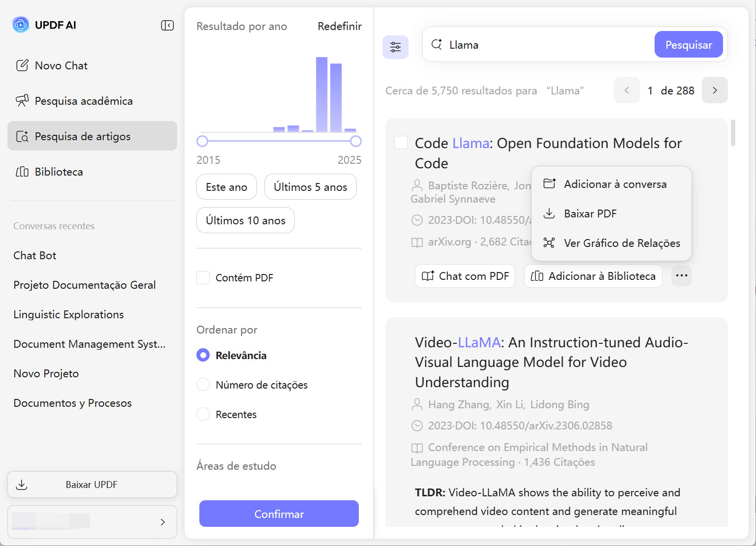The width and height of the screenshot is (756, 546).
Task: Open the filter settings icon button
Action: (395, 47)
